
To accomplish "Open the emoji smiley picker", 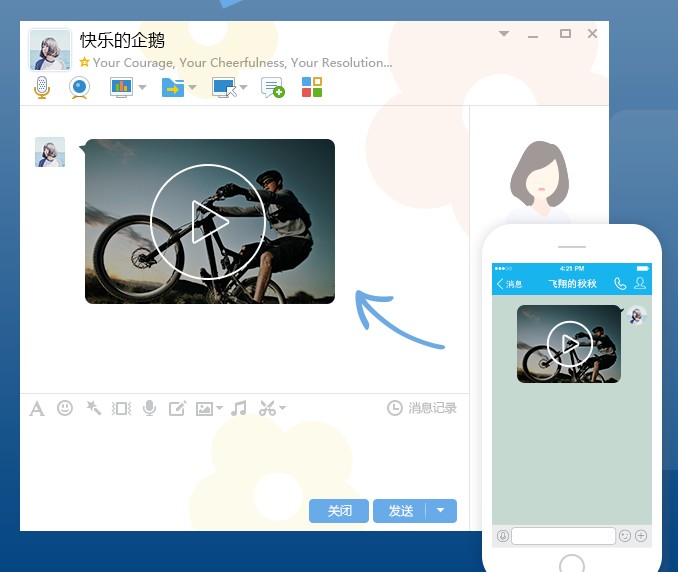I will coord(65,408).
